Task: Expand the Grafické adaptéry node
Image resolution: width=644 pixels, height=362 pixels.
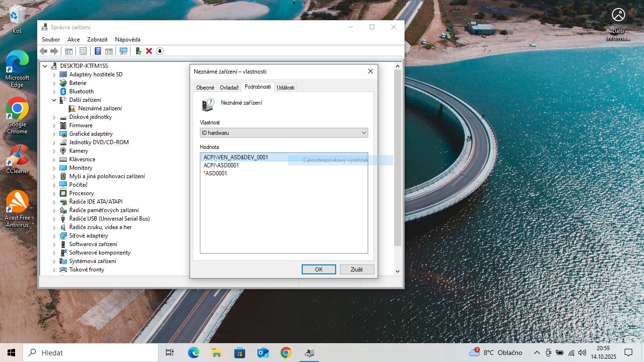Action: pos(54,134)
